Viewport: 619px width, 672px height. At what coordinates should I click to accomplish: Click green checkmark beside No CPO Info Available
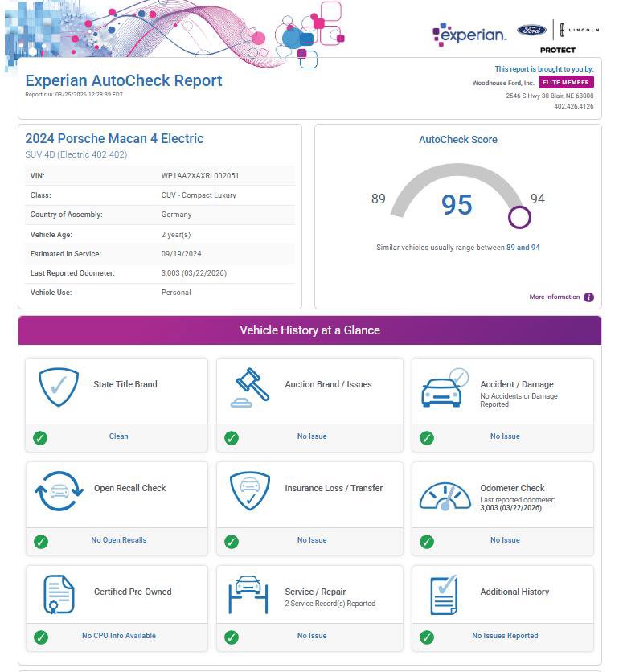[41, 637]
